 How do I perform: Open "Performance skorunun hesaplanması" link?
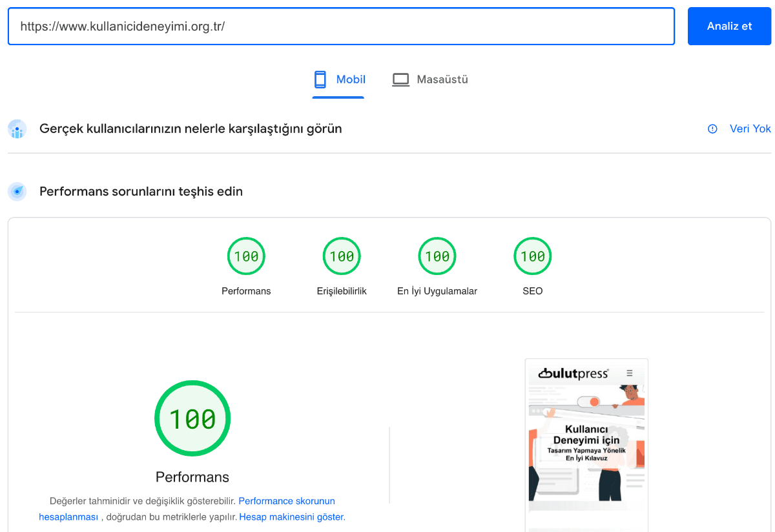coord(286,501)
